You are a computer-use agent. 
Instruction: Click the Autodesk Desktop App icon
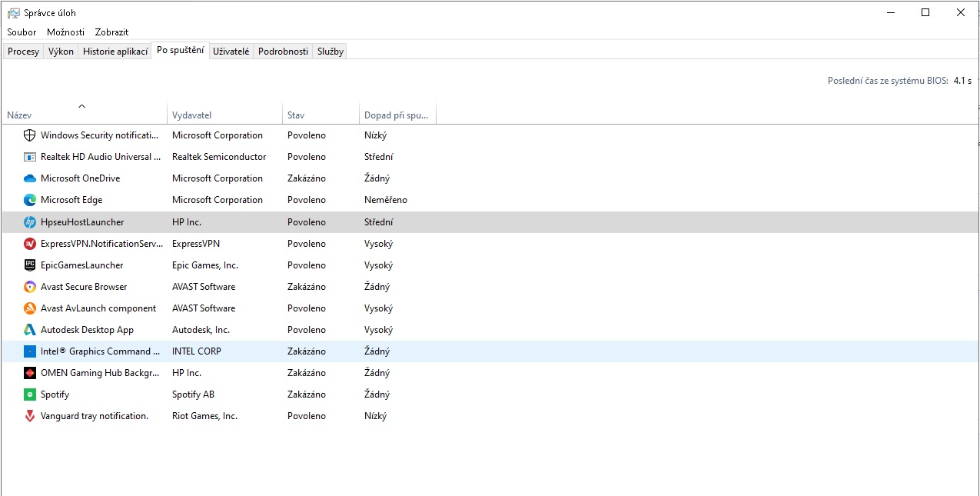click(x=30, y=330)
